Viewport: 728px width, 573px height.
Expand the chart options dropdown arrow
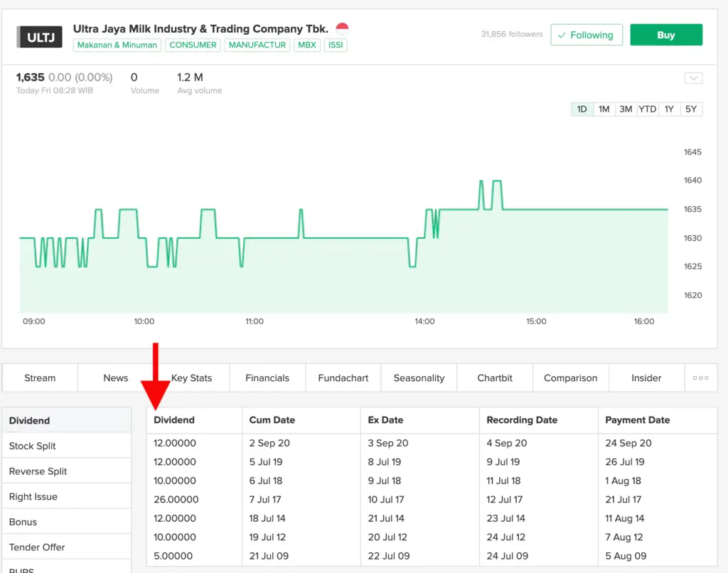click(x=693, y=78)
